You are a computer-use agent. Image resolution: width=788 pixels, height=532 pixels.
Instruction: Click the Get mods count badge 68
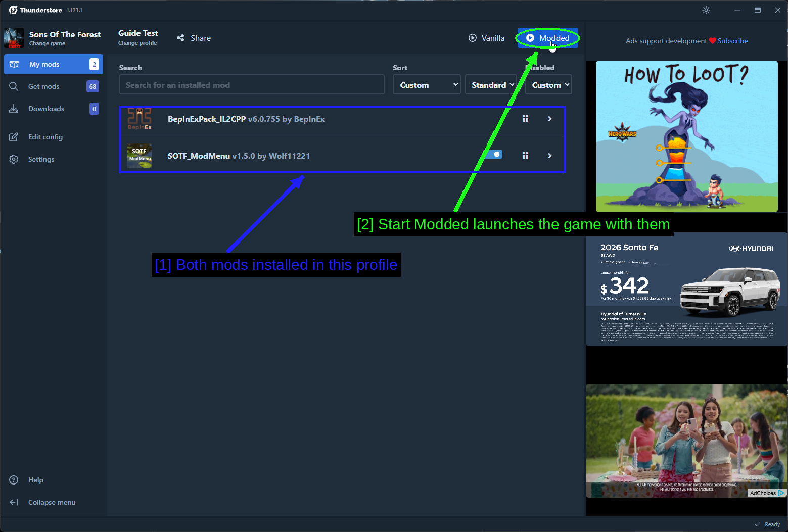93,86
